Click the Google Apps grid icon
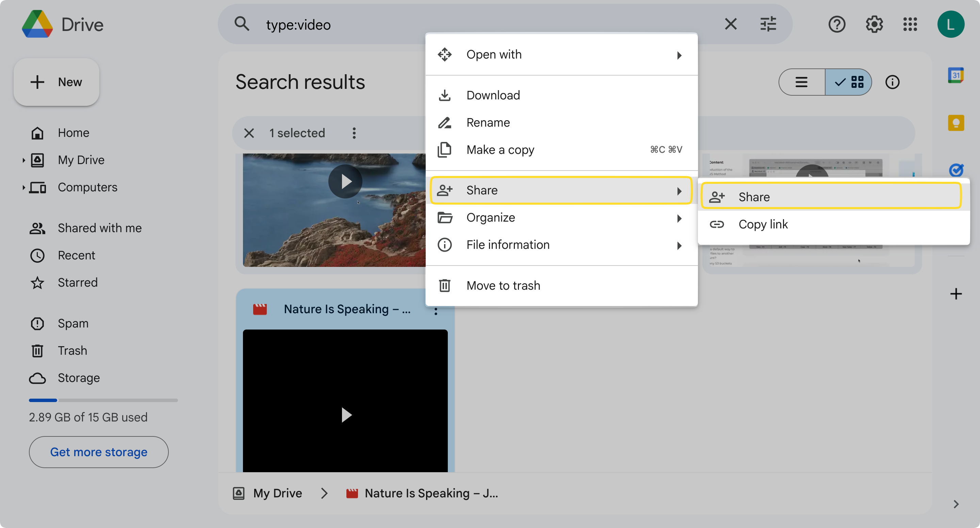 click(911, 24)
